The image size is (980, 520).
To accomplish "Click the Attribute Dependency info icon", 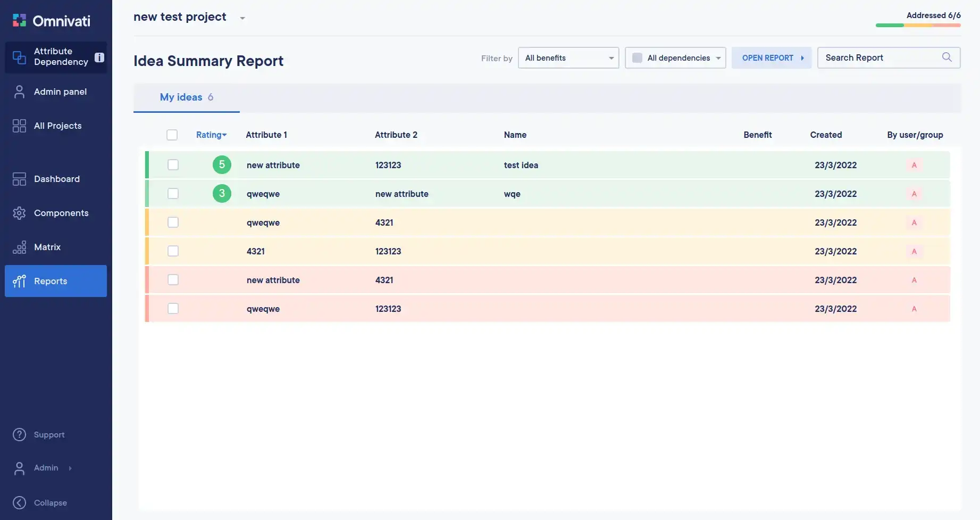I will tap(99, 57).
